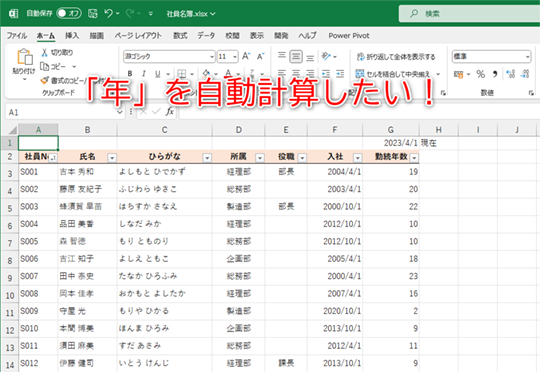Viewport: 540px width, 372px height.
Task: Click the increase decimal icon
Action: [x=510, y=74]
